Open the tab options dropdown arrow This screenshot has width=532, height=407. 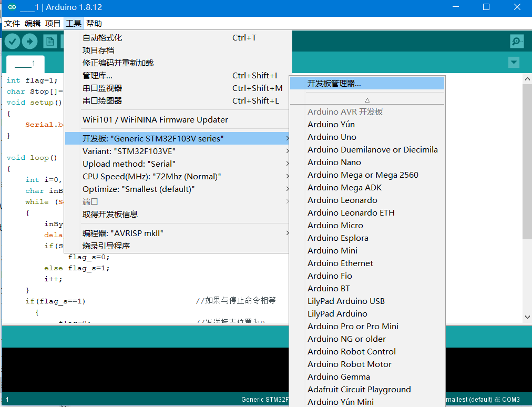(514, 63)
